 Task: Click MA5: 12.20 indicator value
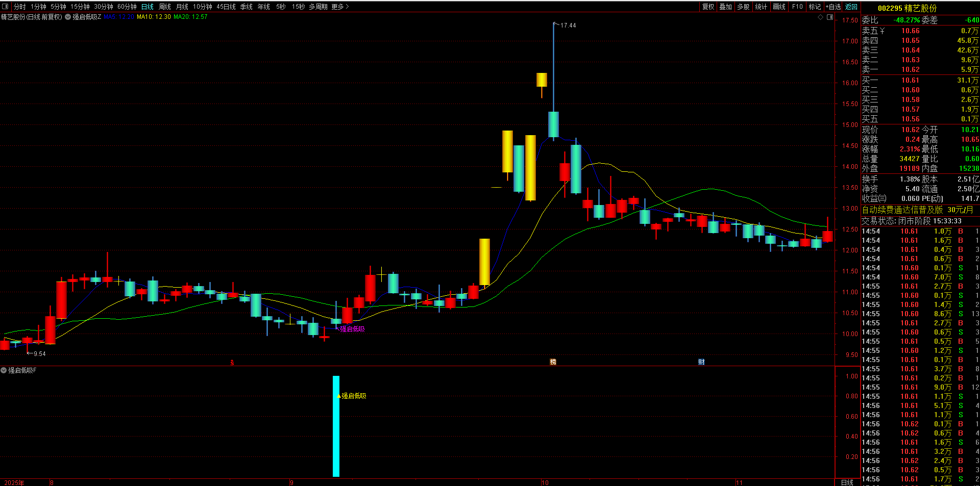click(x=119, y=17)
